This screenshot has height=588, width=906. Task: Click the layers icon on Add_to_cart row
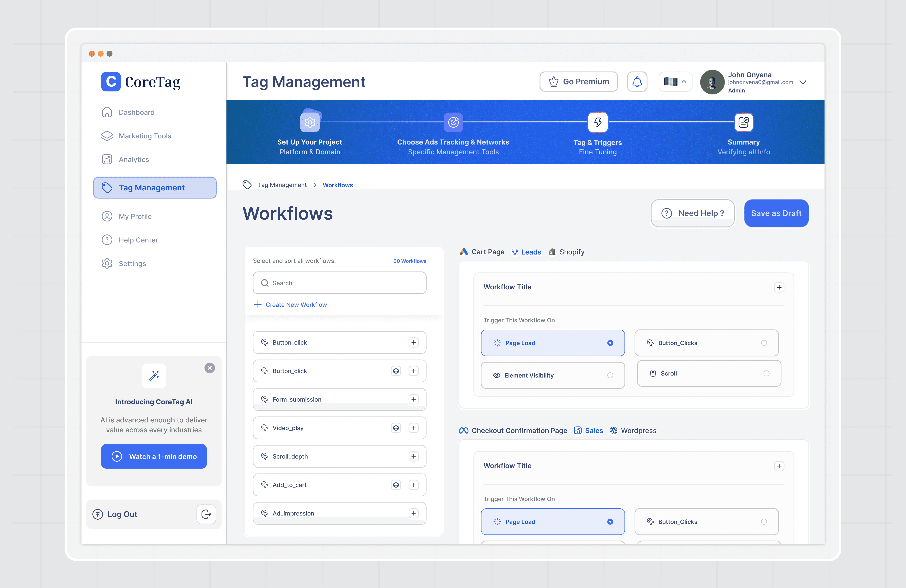point(396,485)
